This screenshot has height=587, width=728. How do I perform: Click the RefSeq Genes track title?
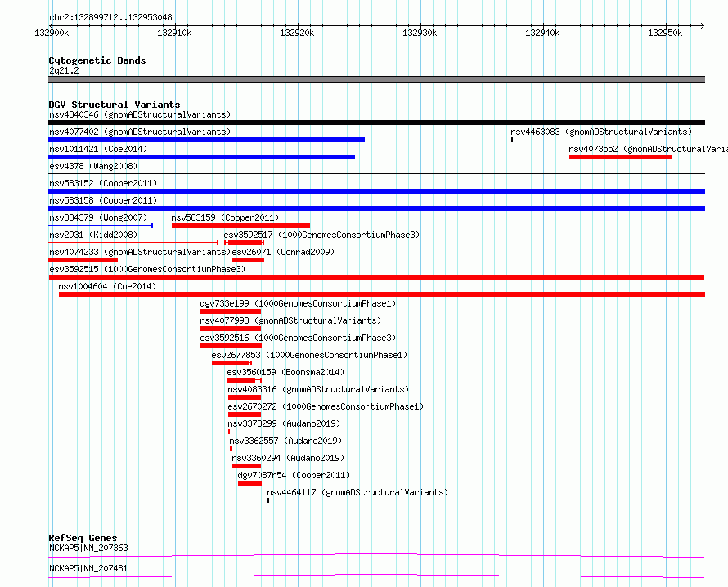83,538
